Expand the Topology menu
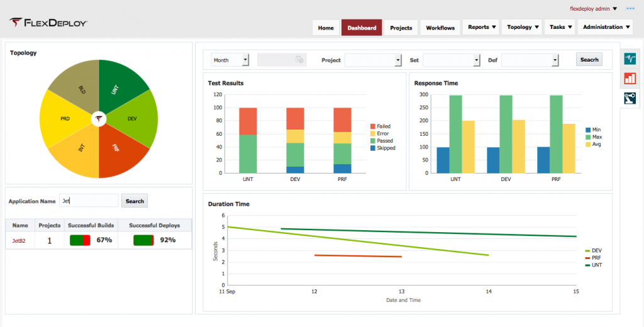 pos(522,27)
